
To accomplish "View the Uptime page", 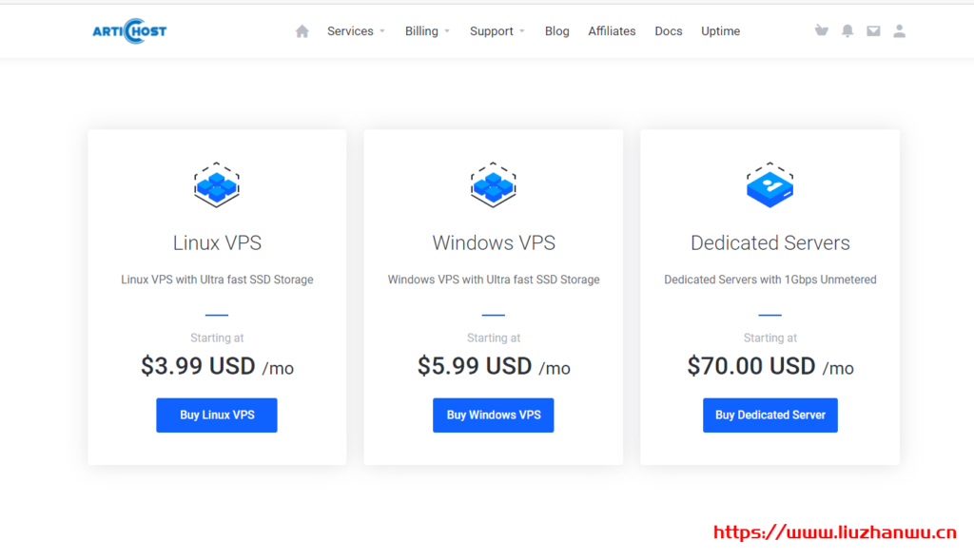I will (x=720, y=30).
